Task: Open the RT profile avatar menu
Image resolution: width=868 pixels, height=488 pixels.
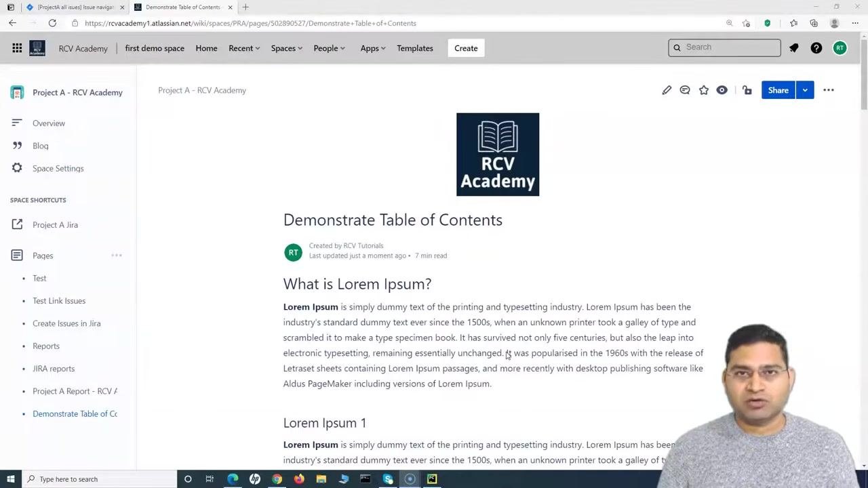Action: (x=840, y=48)
